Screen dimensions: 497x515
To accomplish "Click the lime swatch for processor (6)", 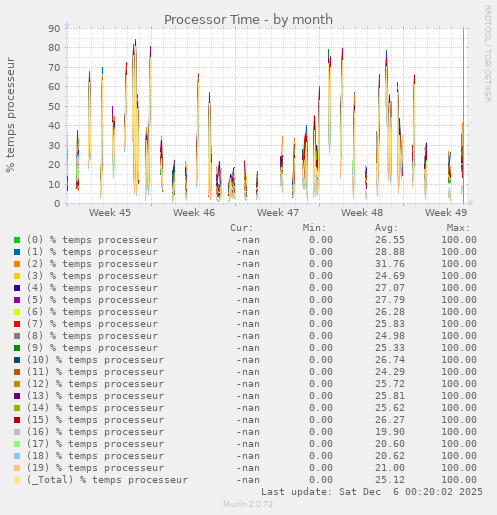I will (x=17, y=312).
